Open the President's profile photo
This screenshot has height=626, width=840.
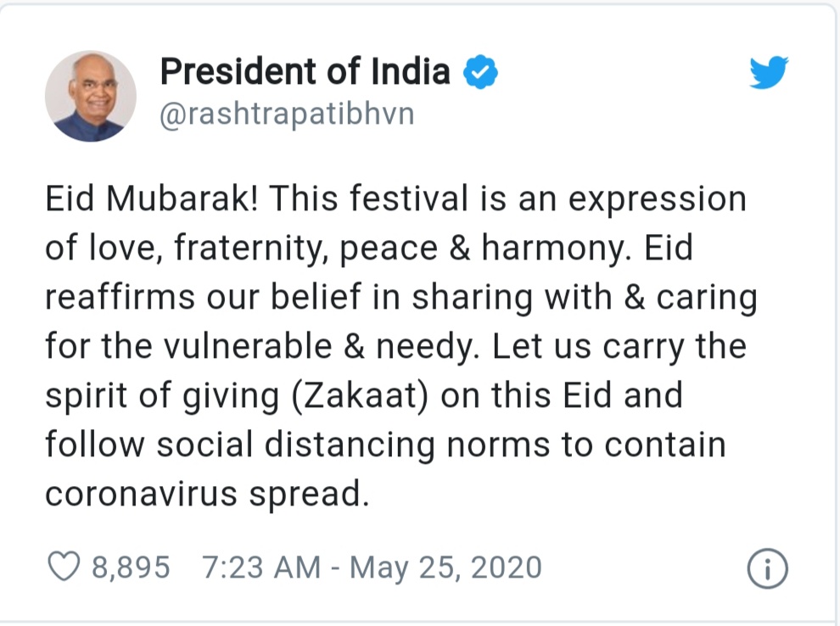click(91, 97)
